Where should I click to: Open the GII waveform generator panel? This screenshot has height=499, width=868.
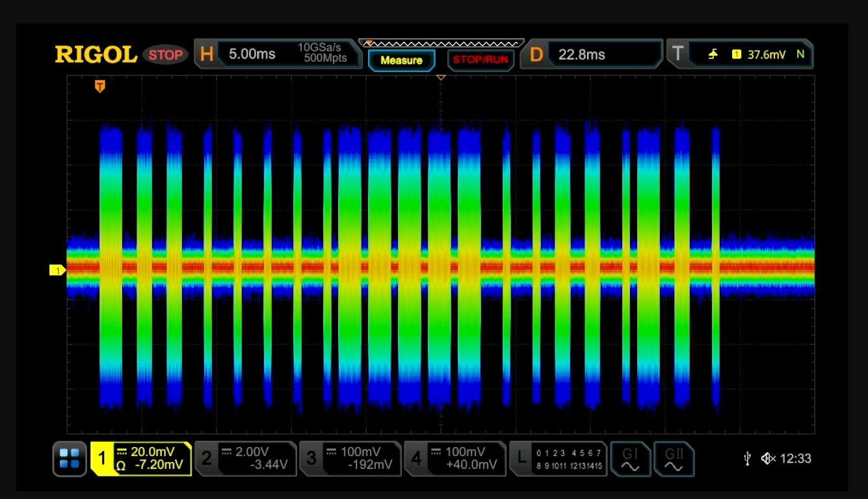coord(674,459)
